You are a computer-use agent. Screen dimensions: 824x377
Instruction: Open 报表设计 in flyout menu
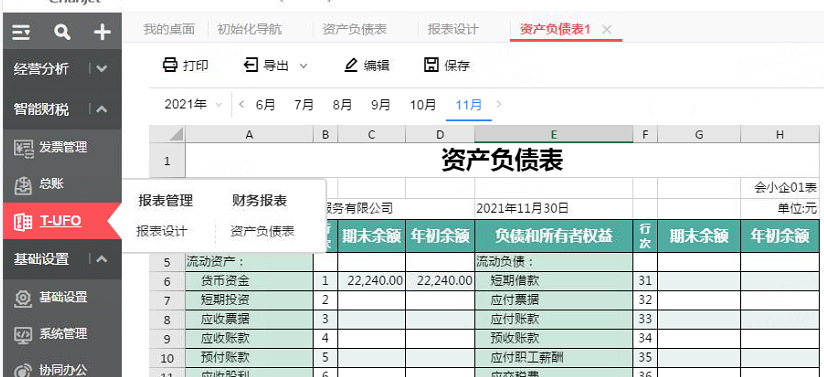pyautogui.click(x=162, y=231)
